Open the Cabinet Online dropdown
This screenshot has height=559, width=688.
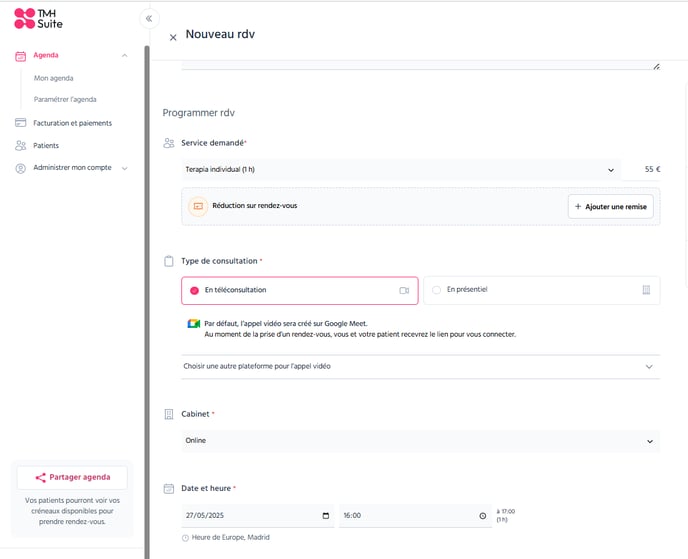pos(420,441)
